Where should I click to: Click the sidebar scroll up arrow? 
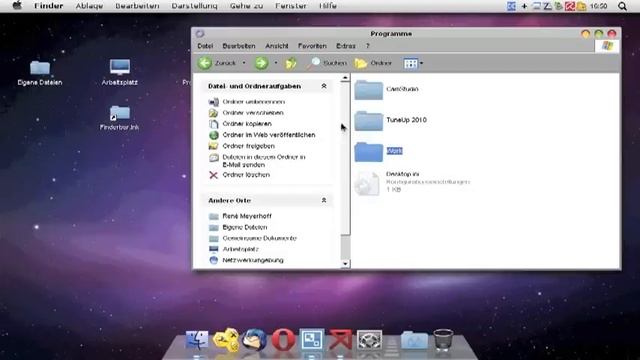pos(345,78)
